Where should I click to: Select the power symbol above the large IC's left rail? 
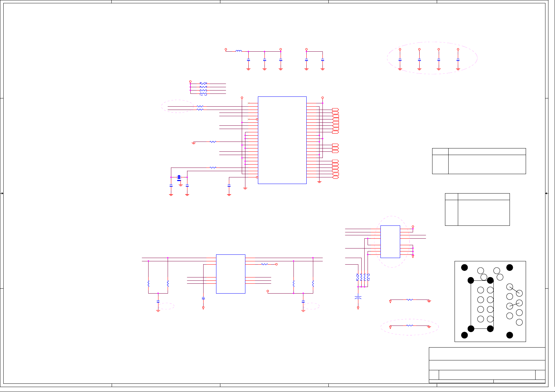pos(242,98)
